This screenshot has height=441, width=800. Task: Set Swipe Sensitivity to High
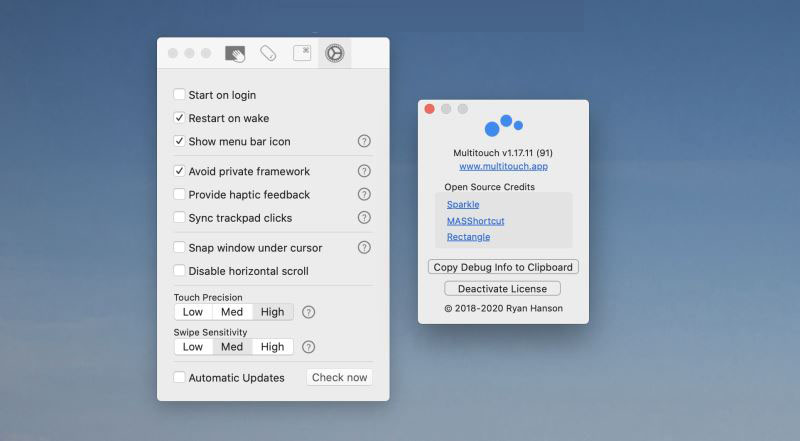pyautogui.click(x=272, y=347)
